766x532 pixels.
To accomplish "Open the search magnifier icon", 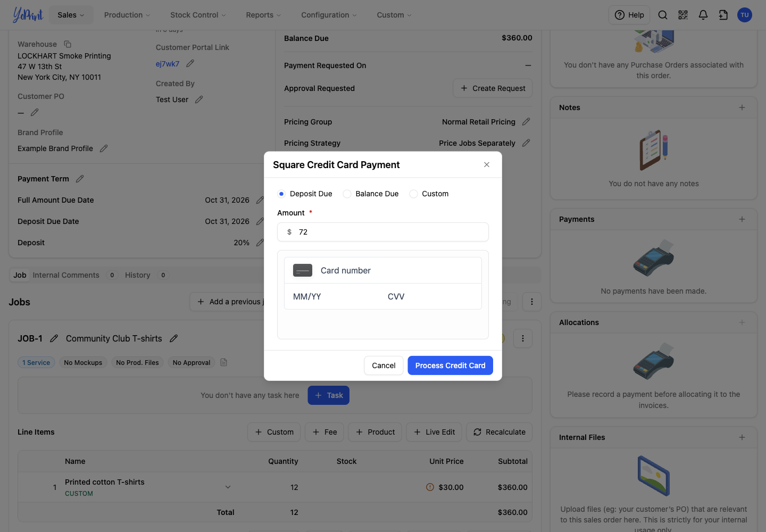I will coord(663,15).
